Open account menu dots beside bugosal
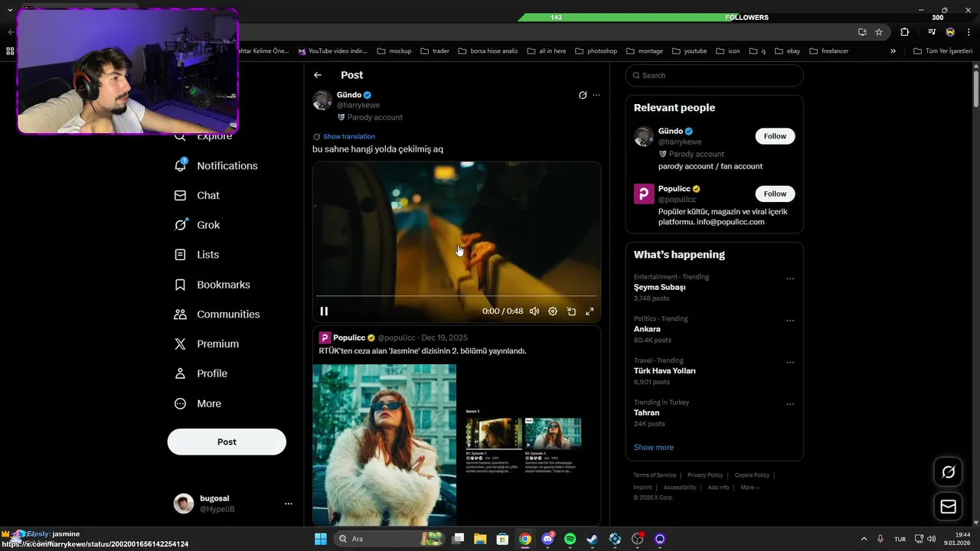The image size is (980, 551). tap(289, 504)
